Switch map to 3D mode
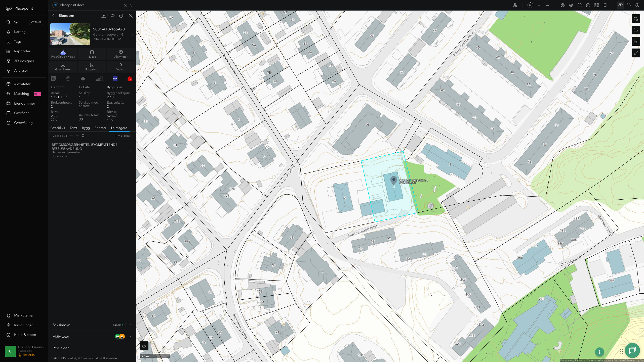Viewport: 644px width, 362px height. tap(629, 5)
